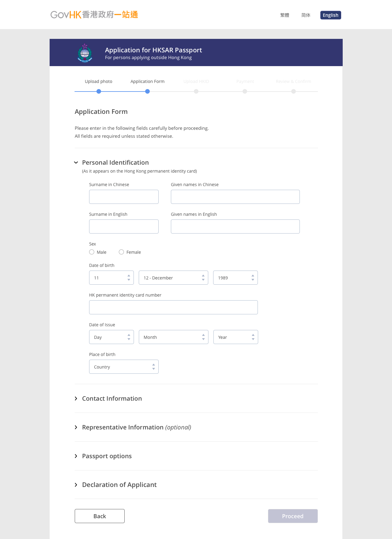Open the Date of Issue Year dropdown
Image resolution: width=392 pixels, height=539 pixels.
[236, 337]
